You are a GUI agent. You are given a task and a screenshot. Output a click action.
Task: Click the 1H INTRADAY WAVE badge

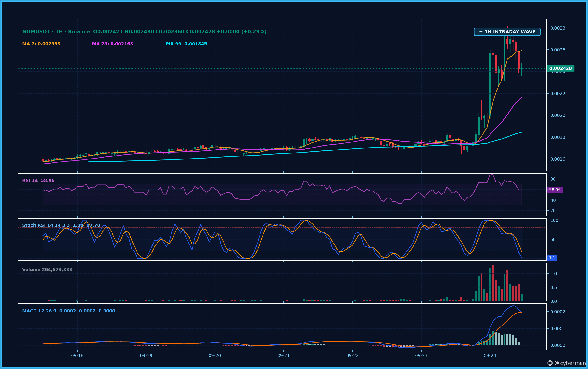[507, 32]
